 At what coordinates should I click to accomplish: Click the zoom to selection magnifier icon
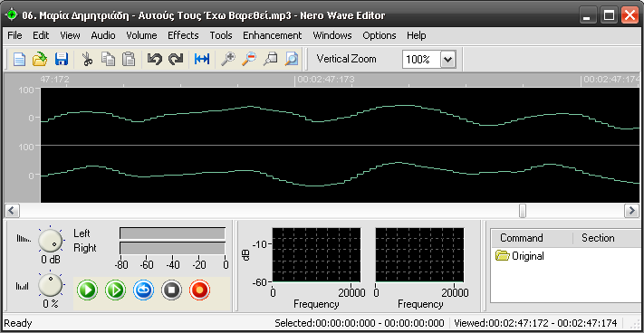tap(270, 60)
